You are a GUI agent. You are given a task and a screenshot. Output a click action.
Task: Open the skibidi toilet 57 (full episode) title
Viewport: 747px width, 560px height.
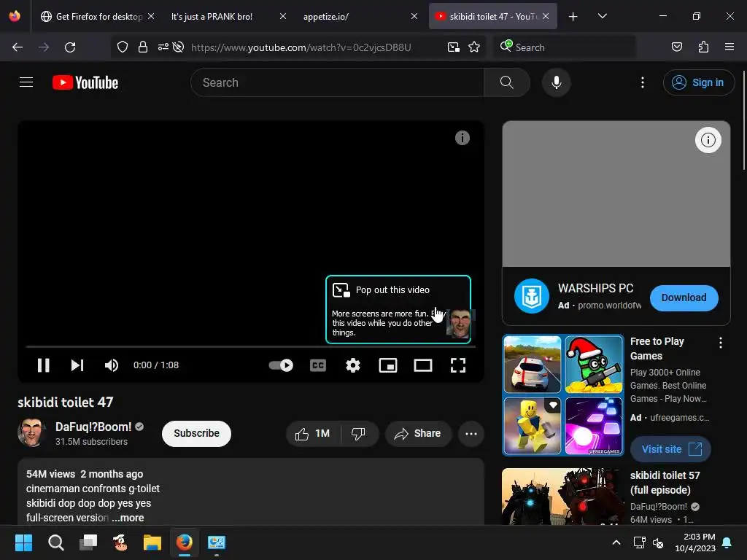665,483
